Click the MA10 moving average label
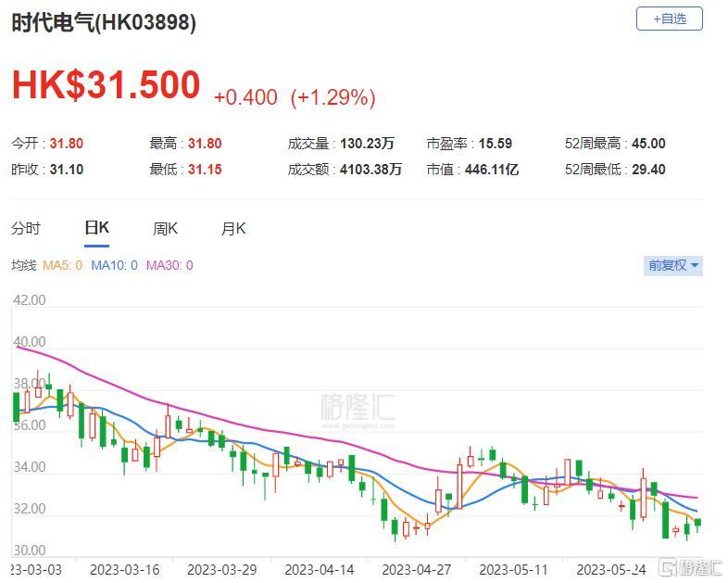The height and width of the screenshot is (583, 728). [x=114, y=265]
